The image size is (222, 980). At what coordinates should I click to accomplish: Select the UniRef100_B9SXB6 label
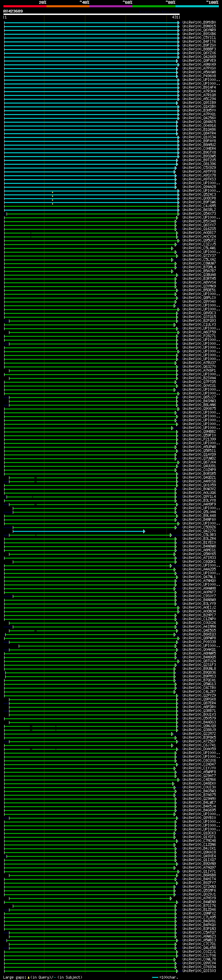(x=199, y=34)
